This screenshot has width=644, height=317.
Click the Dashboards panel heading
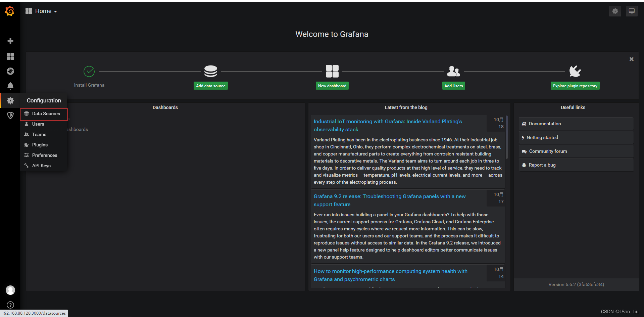tap(165, 107)
